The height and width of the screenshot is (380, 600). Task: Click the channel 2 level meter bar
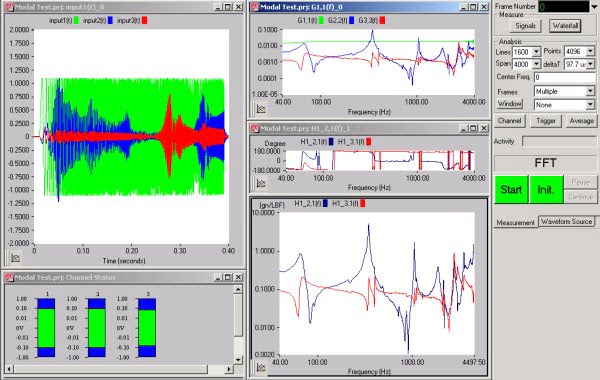pos(96,328)
